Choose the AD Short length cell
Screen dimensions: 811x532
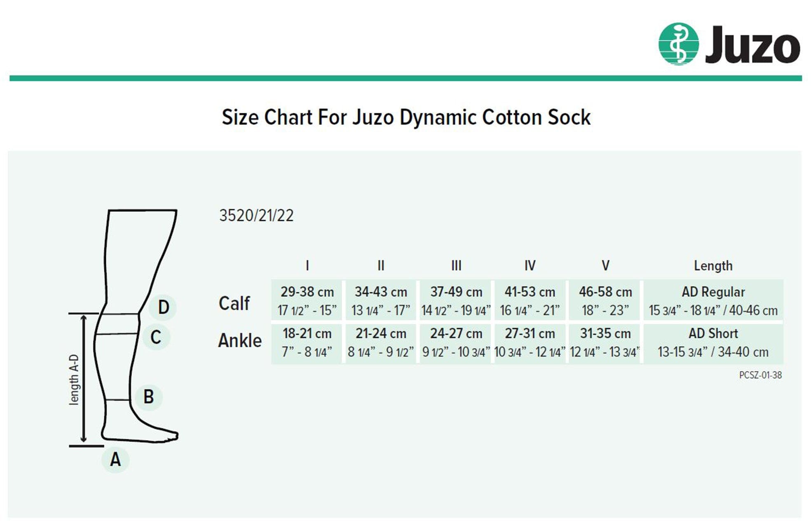713,343
